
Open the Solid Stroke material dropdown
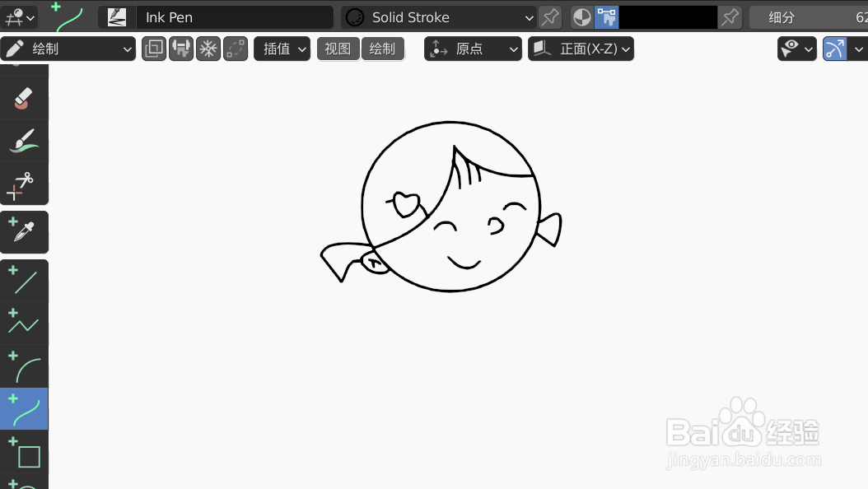click(x=438, y=17)
